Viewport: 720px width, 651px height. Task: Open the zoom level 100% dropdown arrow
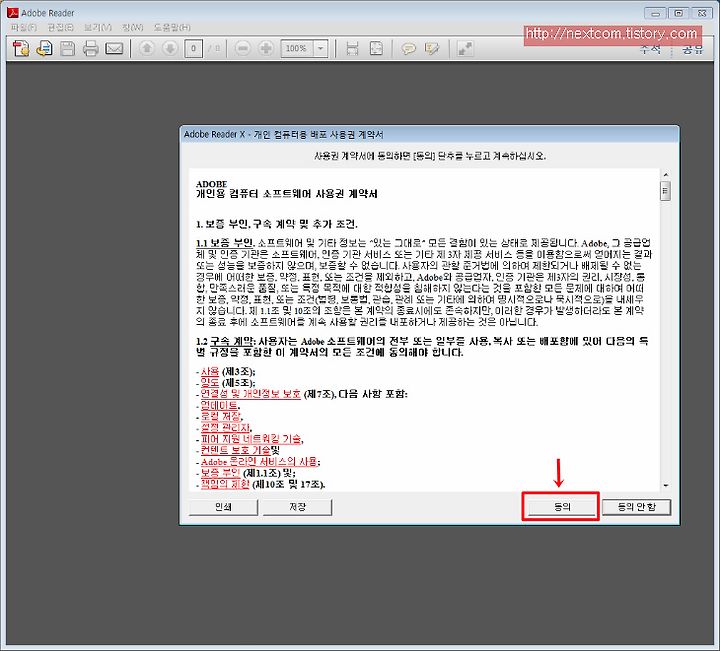[x=321, y=48]
